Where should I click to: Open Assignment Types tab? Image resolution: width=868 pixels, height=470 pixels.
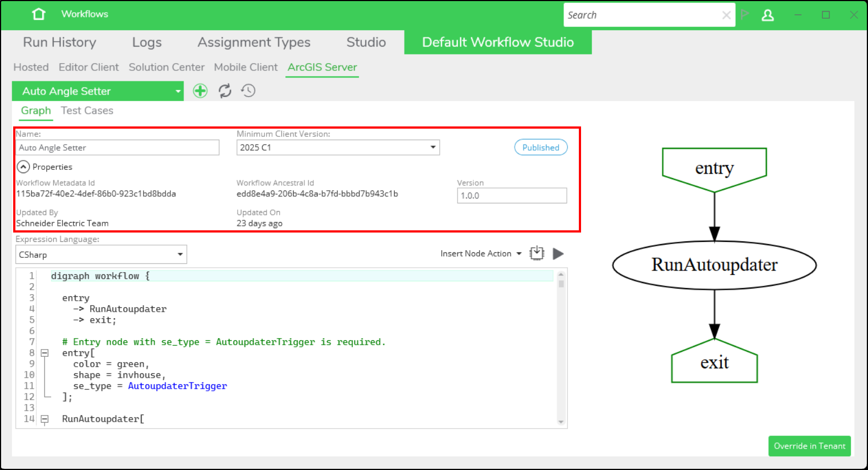coord(254,42)
